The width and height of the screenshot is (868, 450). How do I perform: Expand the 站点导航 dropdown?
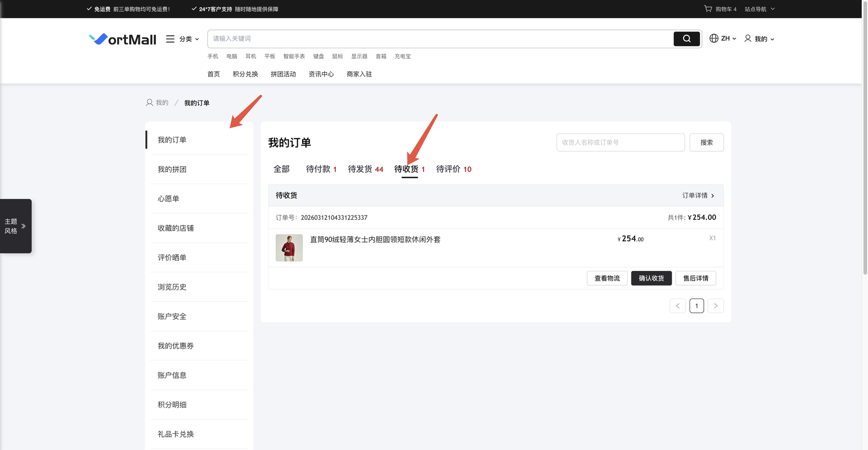coord(759,9)
